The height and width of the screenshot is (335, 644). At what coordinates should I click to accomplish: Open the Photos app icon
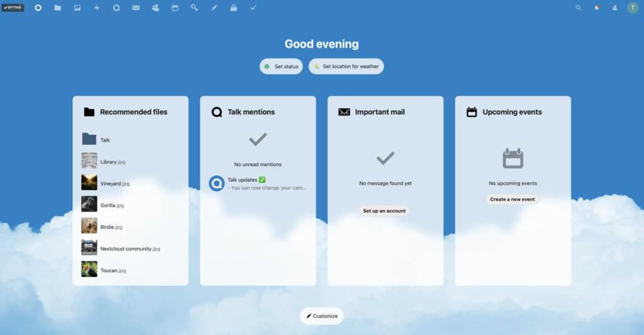coord(77,8)
